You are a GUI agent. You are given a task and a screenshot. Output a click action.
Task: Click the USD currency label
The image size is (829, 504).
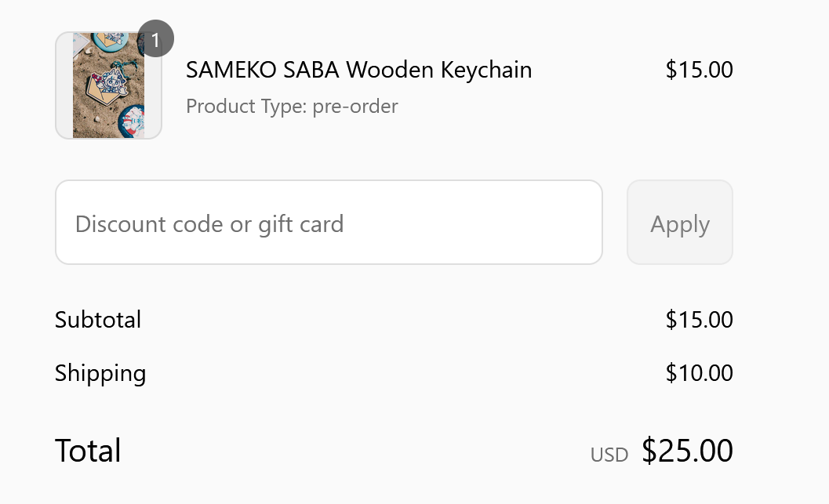click(609, 455)
